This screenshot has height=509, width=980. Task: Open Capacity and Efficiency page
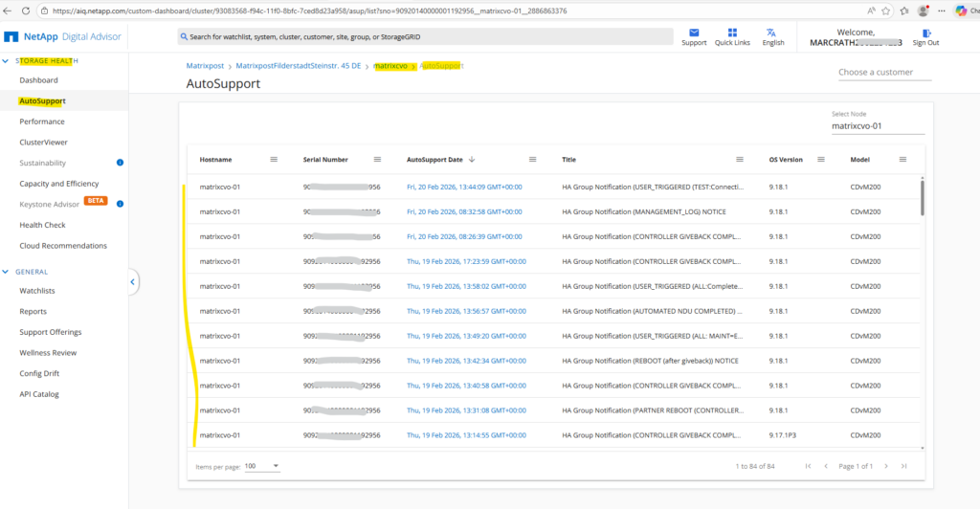click(59, 184)
